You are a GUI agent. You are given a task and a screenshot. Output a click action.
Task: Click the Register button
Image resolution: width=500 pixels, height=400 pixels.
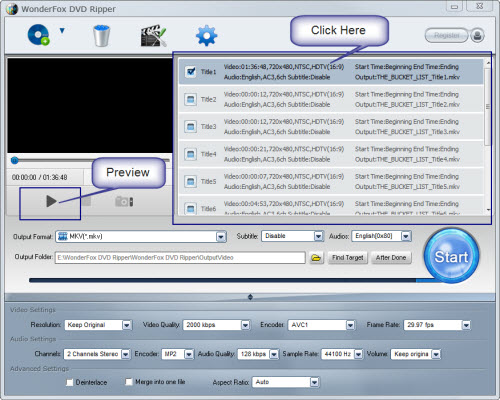click(447, 35)
